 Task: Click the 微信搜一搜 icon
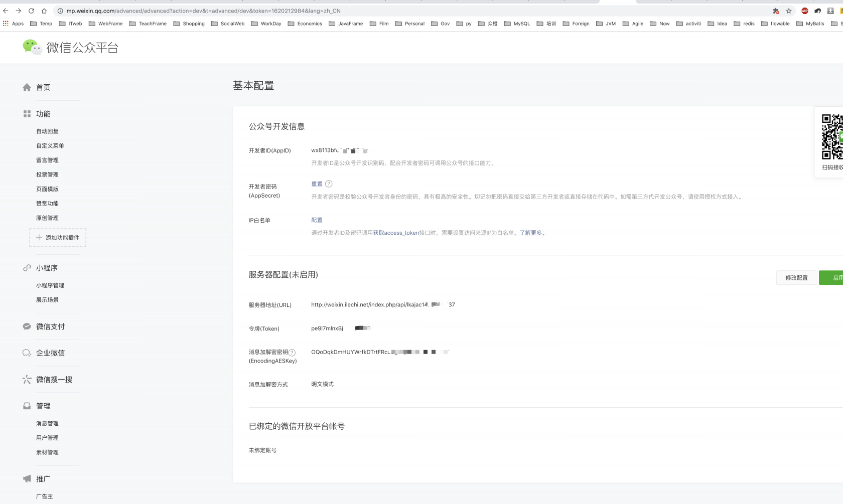click(27, 380)
